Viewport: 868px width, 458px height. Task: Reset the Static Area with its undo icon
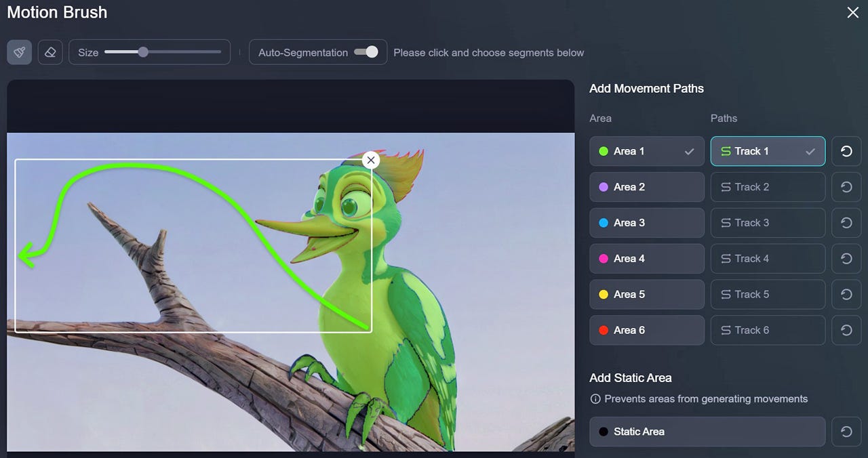click(846, 432)
